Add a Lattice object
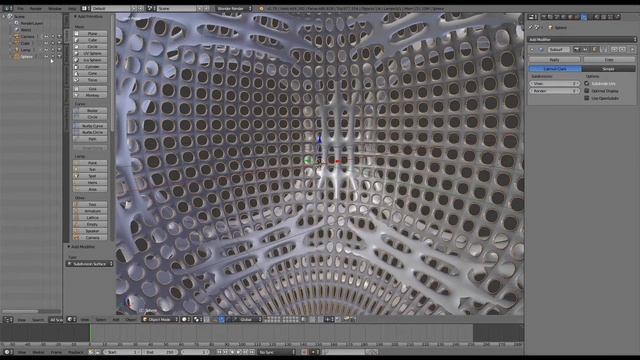Screen dimensions: 640x360 coord(90,218)
